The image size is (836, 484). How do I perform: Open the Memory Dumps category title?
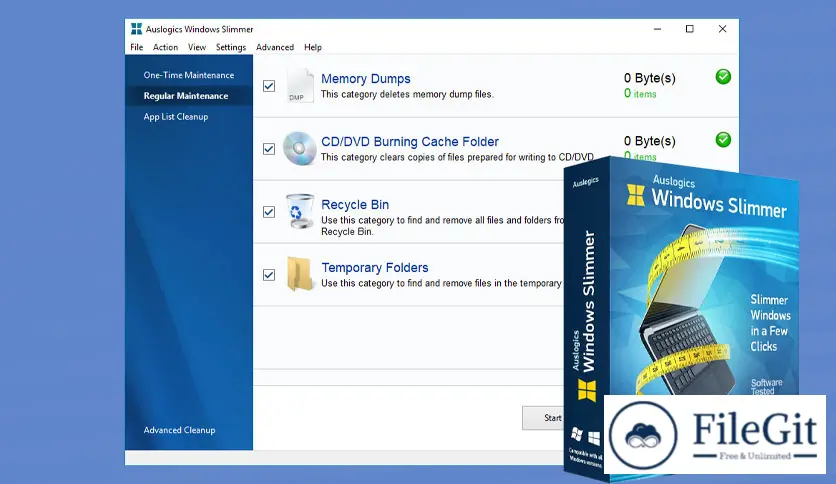(x=366, y=78)
